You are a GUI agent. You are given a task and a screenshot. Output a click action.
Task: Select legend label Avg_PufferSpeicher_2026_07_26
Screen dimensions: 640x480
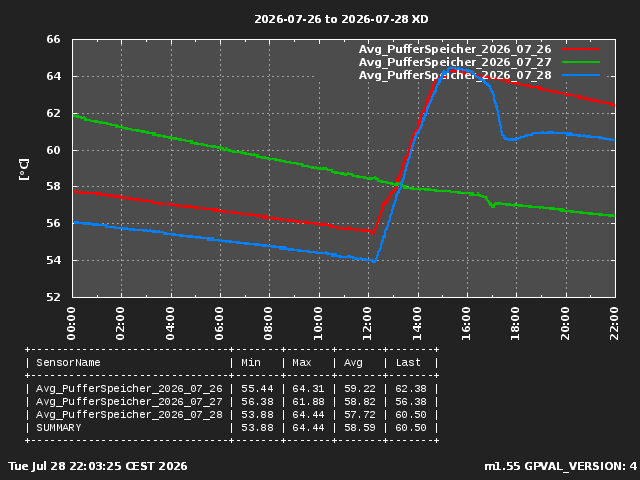[x=455, y=49]
